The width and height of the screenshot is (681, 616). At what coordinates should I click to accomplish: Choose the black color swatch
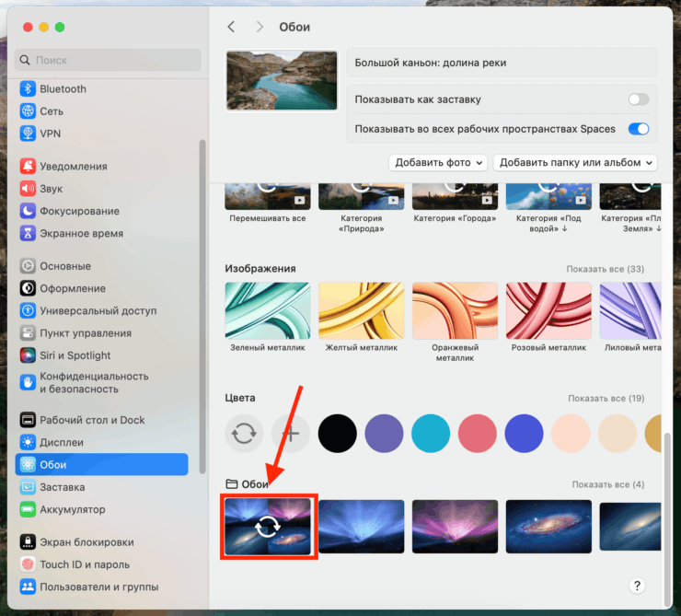pos(337,433)
